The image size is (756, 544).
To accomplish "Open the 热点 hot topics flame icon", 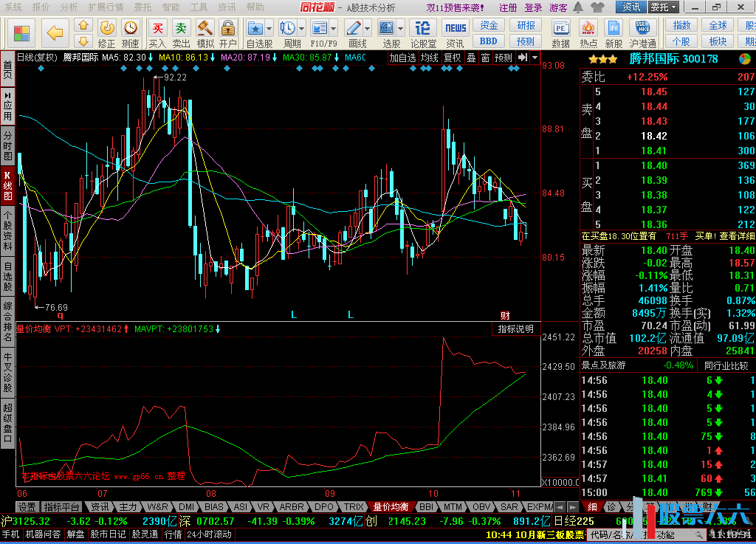I will (588, 33).
